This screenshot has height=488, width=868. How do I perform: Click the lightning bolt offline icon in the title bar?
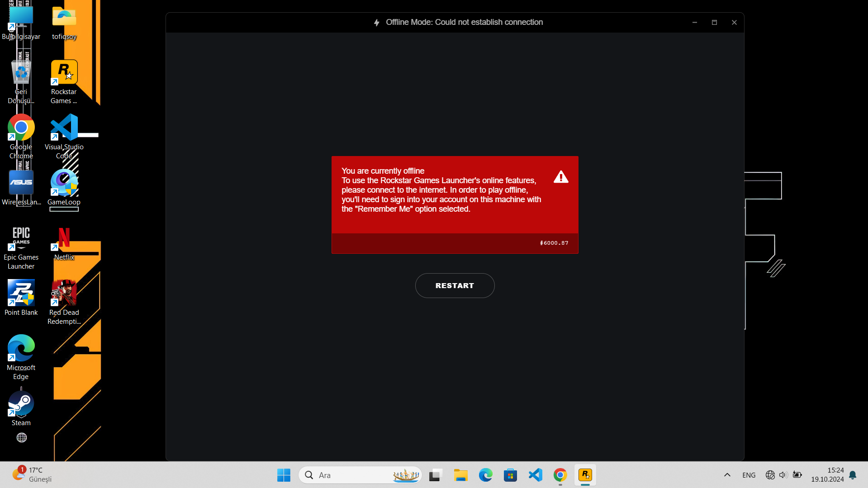click(376, 23)
